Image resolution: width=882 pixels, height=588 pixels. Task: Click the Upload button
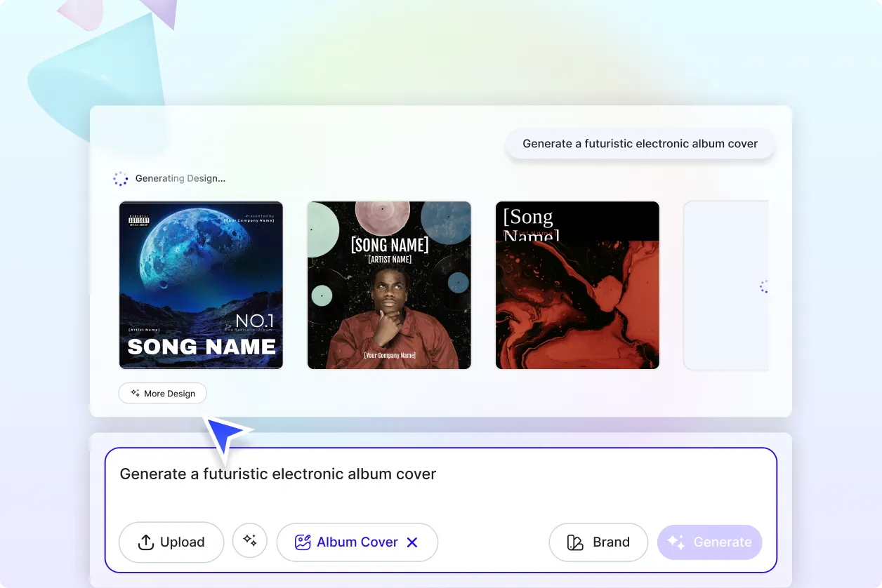click(x=171, y=542)
